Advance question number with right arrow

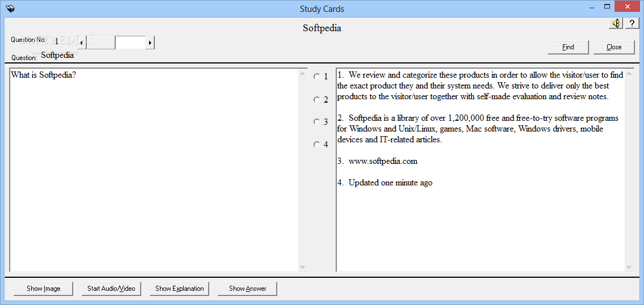point(150,43)
